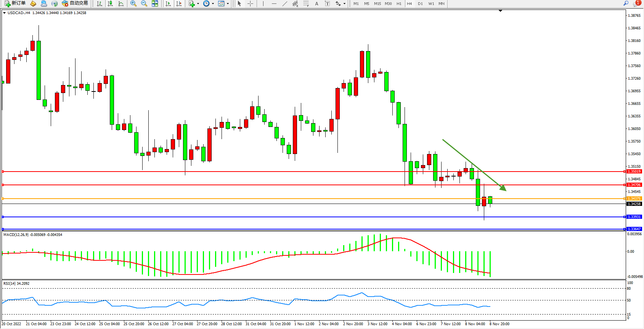Open the periodicity clock dropdown arrow
Viewport: 644px width, 329px height.
(x=213, y=4)
